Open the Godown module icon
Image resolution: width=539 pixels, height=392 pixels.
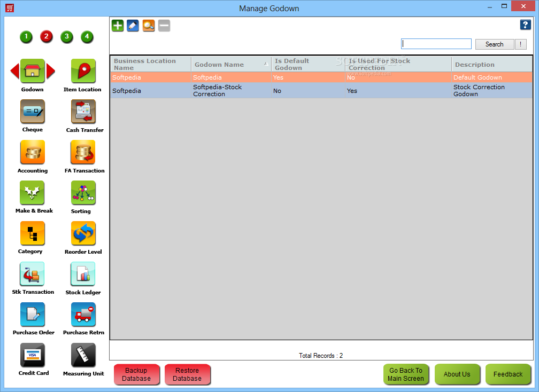coord(32,71)
